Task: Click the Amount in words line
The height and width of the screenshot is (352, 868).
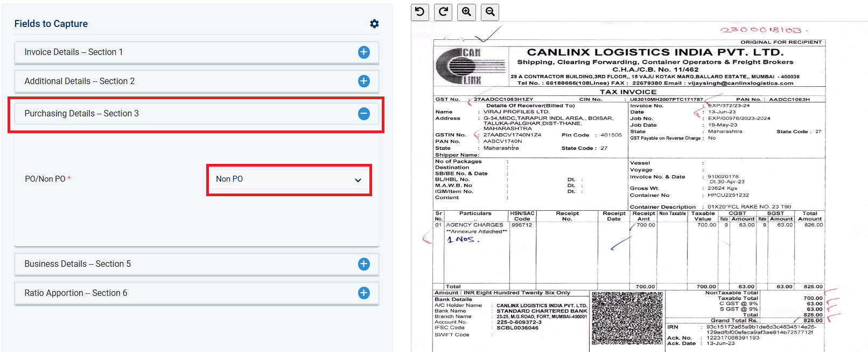Action: (502, 293)
